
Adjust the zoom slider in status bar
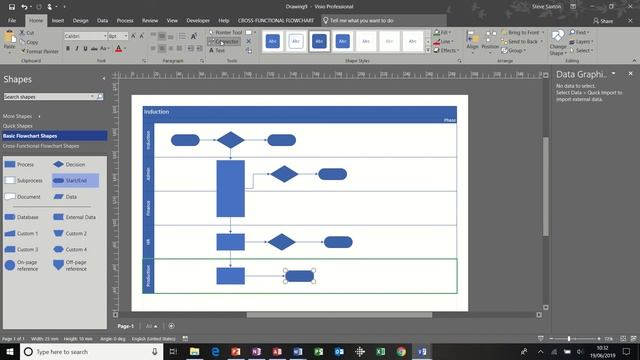point(569,339)
